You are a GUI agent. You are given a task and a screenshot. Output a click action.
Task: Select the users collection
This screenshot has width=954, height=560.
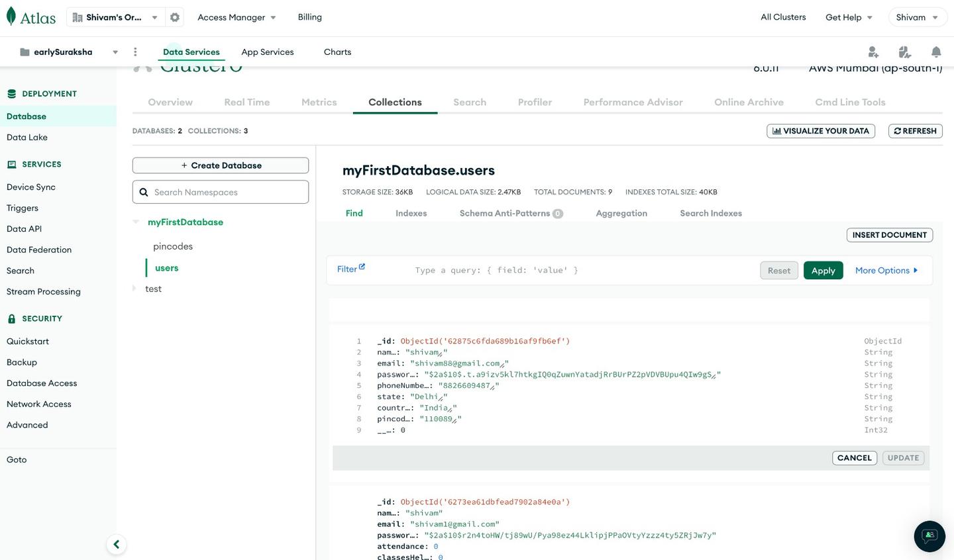167,268
